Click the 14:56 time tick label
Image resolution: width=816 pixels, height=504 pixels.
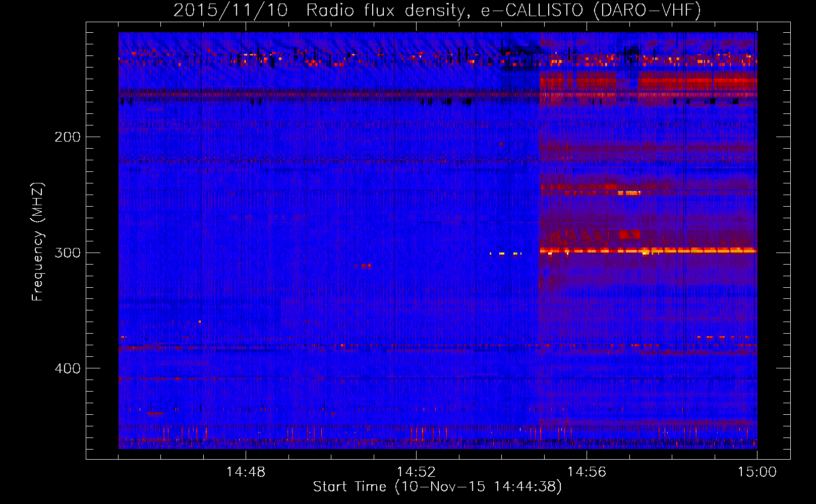tap(587, 472)
